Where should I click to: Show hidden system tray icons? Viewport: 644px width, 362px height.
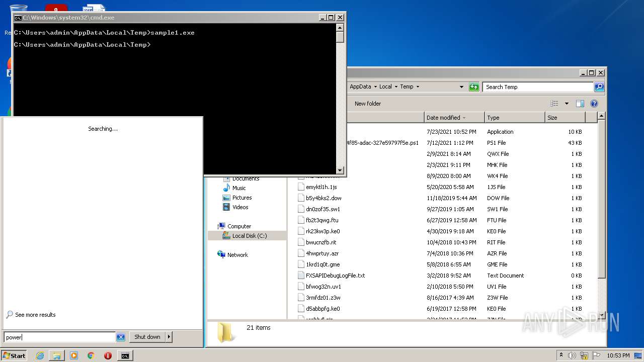tap(561, 355)
